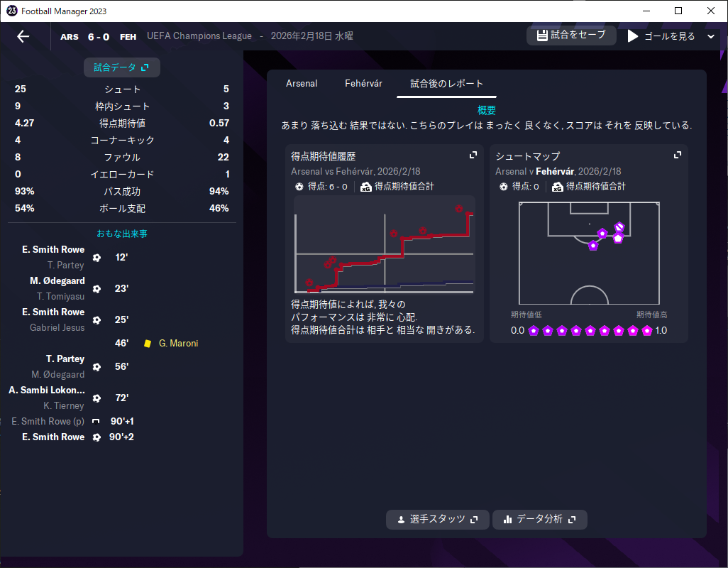Viewport: 728px width, 568px height.
Task: Click the シュート stat row label
Action: pos(122,89)
